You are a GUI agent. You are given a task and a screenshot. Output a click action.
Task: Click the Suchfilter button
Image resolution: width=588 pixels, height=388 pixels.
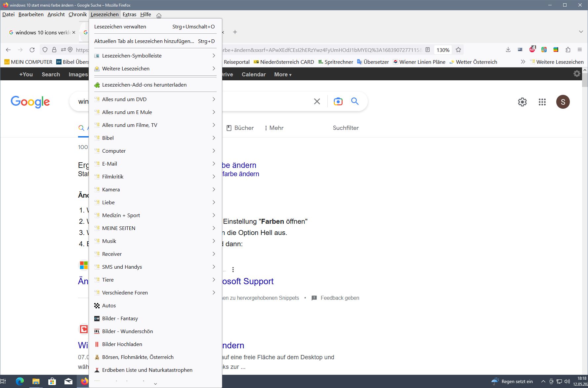pyautogui.click(x=346, y=128)
